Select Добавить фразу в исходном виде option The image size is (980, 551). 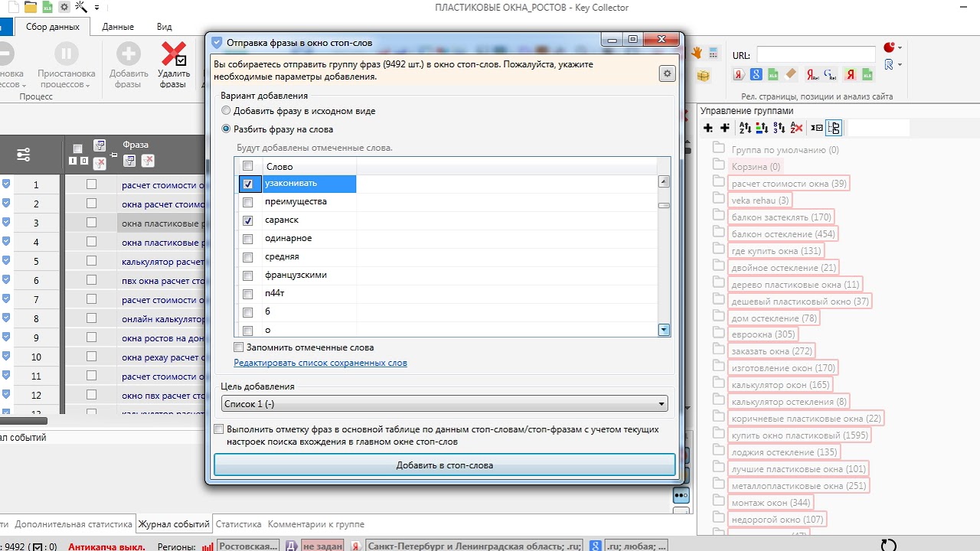pos(299,111)
